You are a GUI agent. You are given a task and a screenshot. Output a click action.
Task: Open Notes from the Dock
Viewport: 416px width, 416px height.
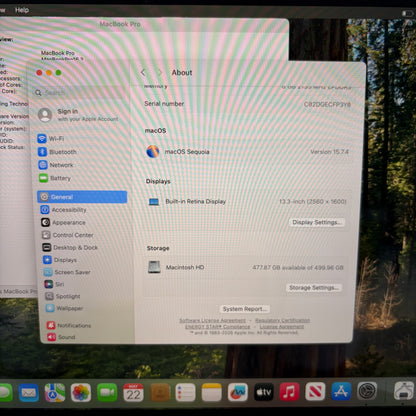212,392
